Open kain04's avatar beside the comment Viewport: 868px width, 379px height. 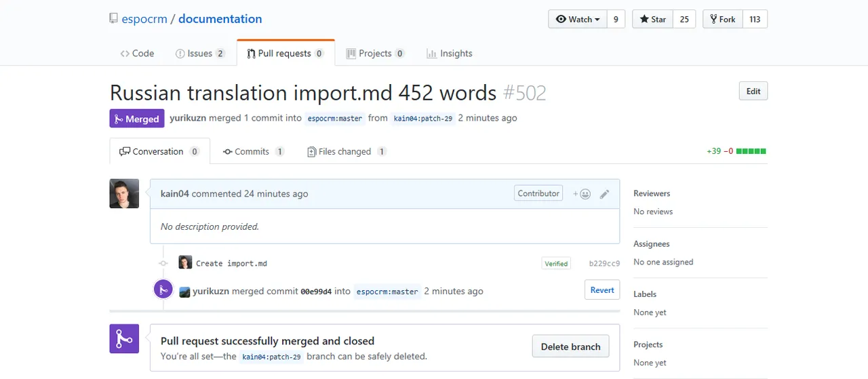(x=124, y=194)
